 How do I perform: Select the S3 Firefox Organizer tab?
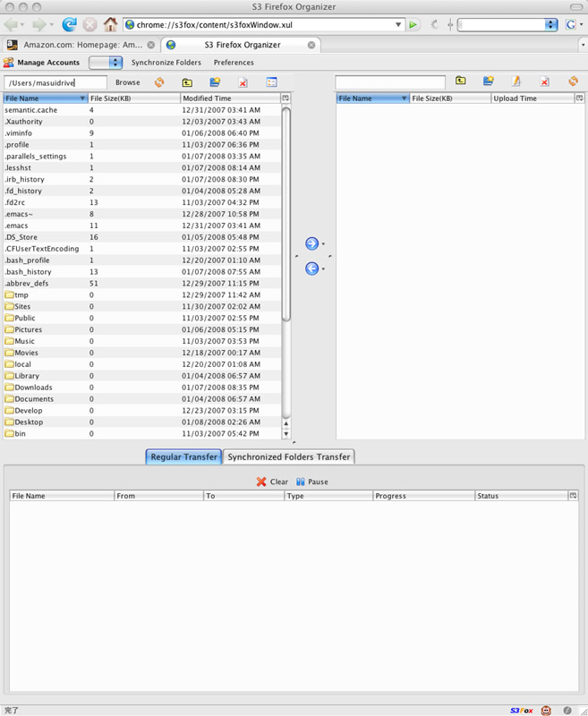(241, 45)
